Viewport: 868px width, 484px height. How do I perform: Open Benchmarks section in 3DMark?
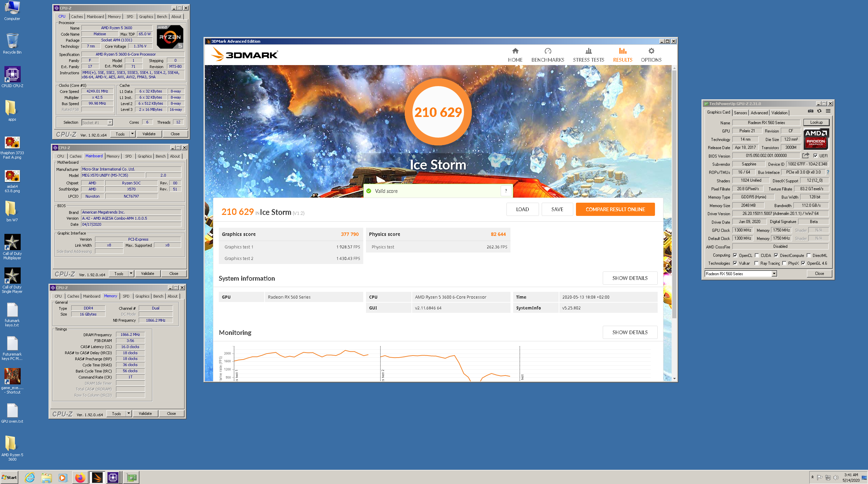pos(547,55)
